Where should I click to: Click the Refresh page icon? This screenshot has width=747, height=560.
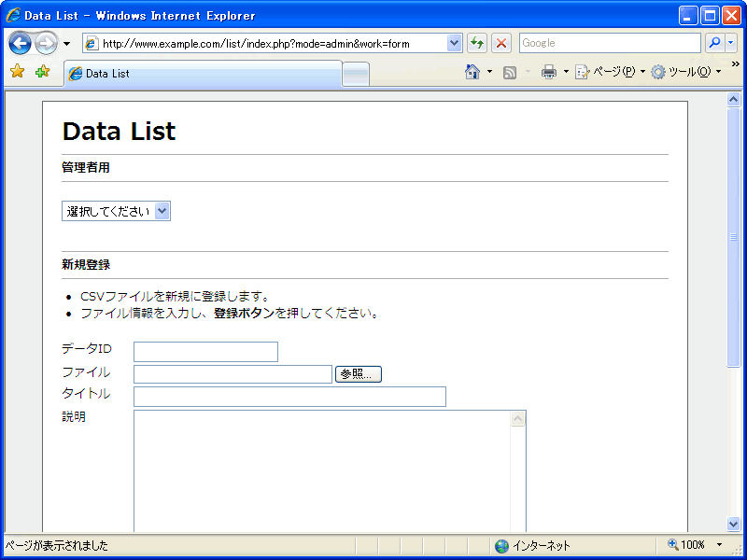click(x=477, y=43)
